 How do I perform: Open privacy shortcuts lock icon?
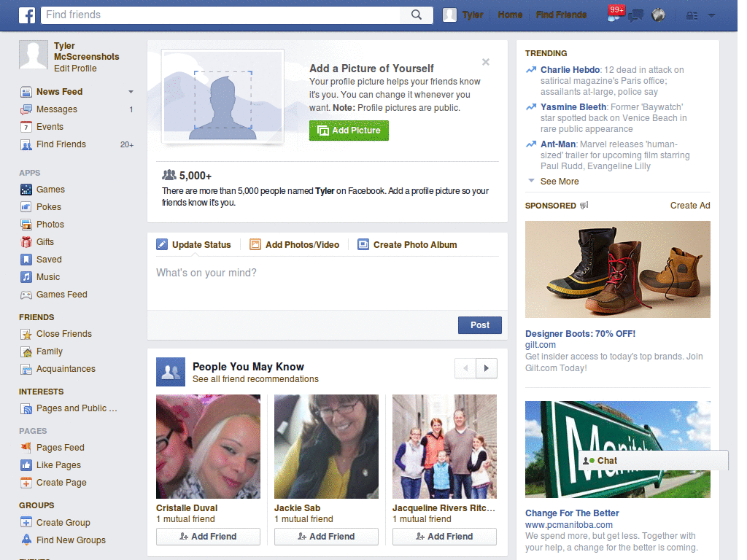coord(692,16)
